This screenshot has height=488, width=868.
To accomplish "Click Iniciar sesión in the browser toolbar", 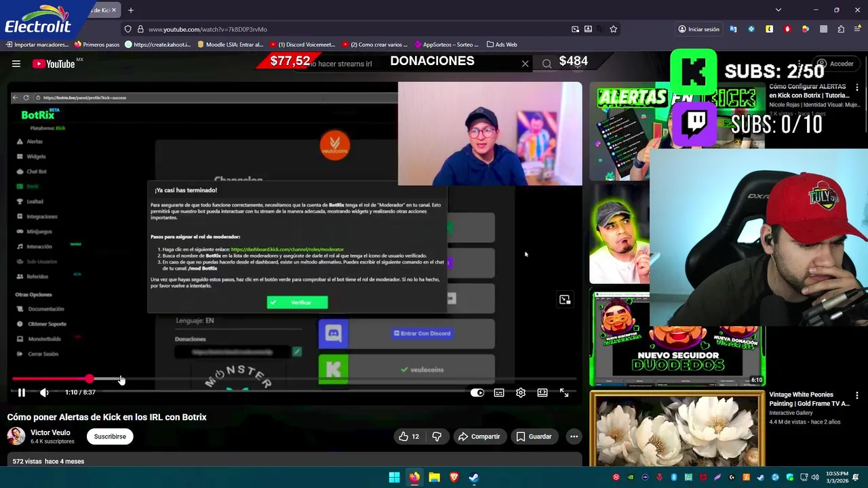I will click(698, 29).
